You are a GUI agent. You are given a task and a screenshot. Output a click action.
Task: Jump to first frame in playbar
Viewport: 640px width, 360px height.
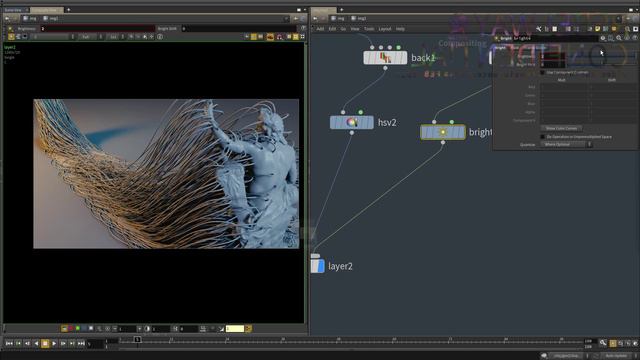point(9,344)
